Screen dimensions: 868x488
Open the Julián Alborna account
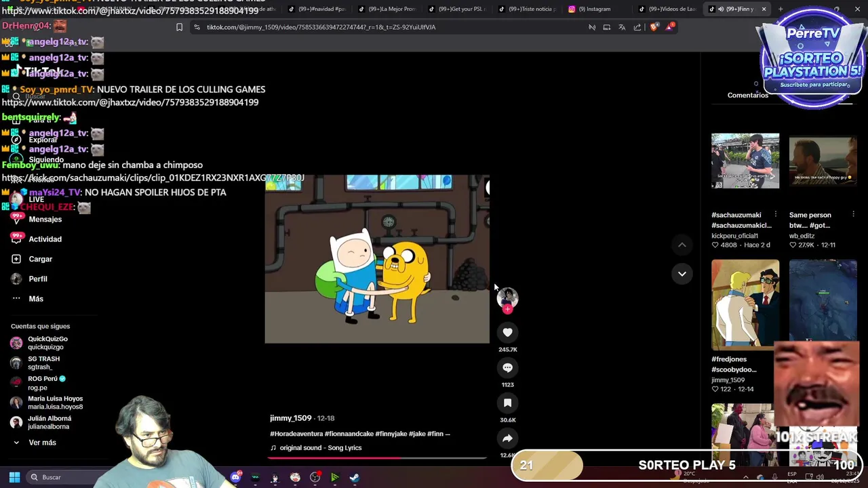coord(49,422)
